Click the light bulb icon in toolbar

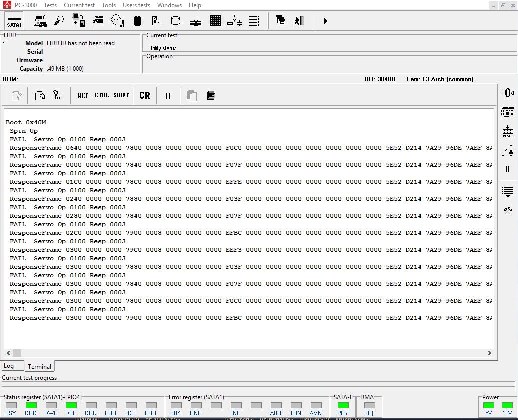click(x=59, y=21)
